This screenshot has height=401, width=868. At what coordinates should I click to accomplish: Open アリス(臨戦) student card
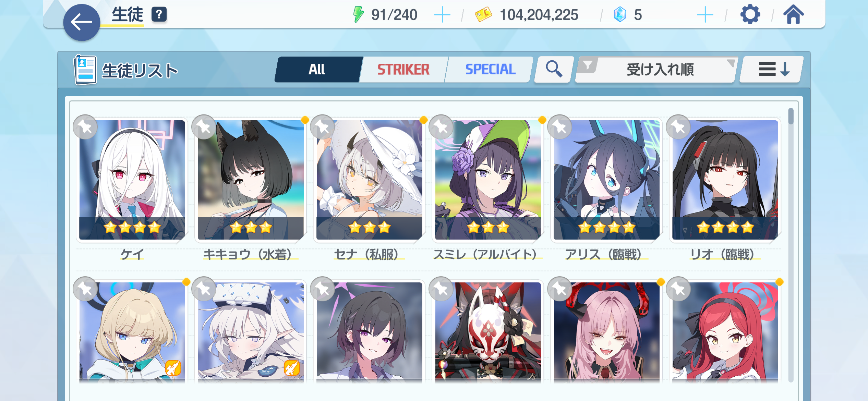(606, 180)
